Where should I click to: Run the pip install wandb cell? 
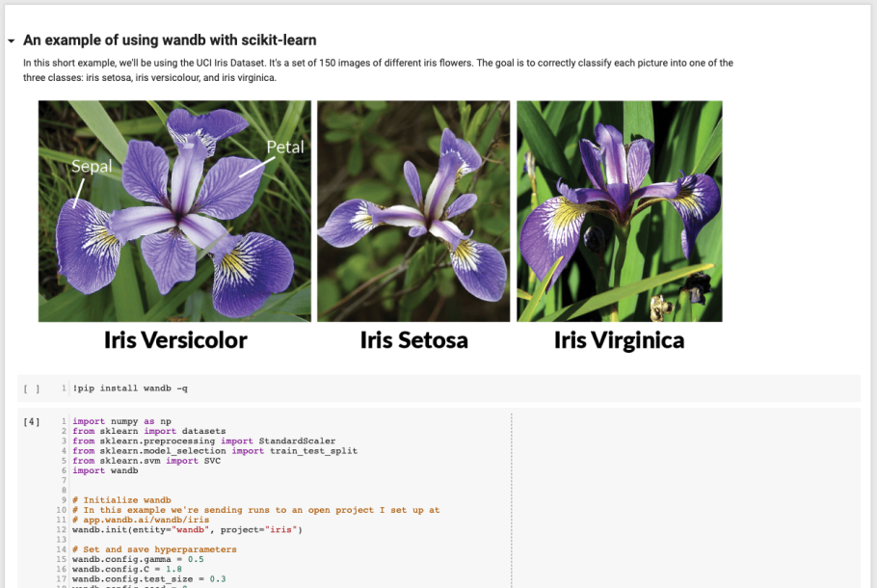pyautogui.click(x=32, y=388)
